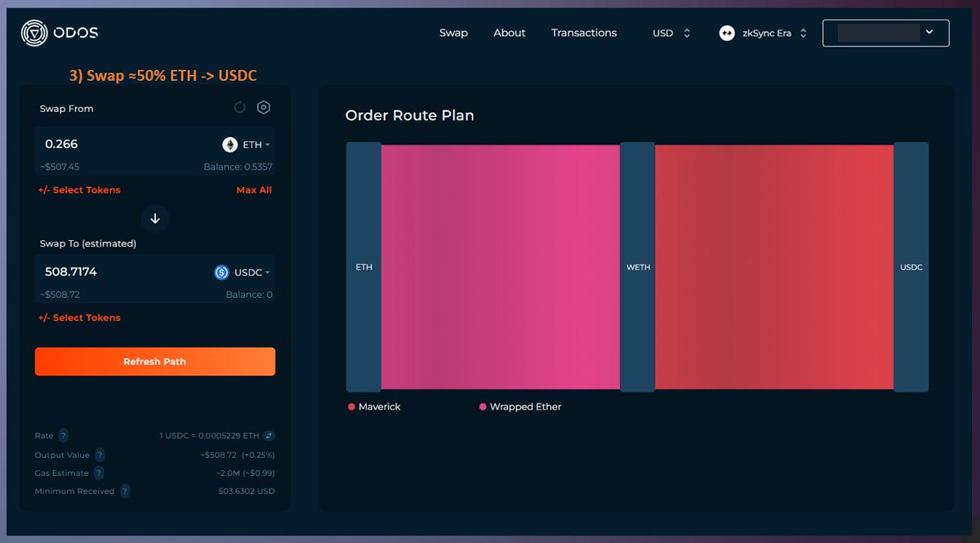Open the USD currency selector
Screen dimensions: 980x543
(x=671, y=33)
